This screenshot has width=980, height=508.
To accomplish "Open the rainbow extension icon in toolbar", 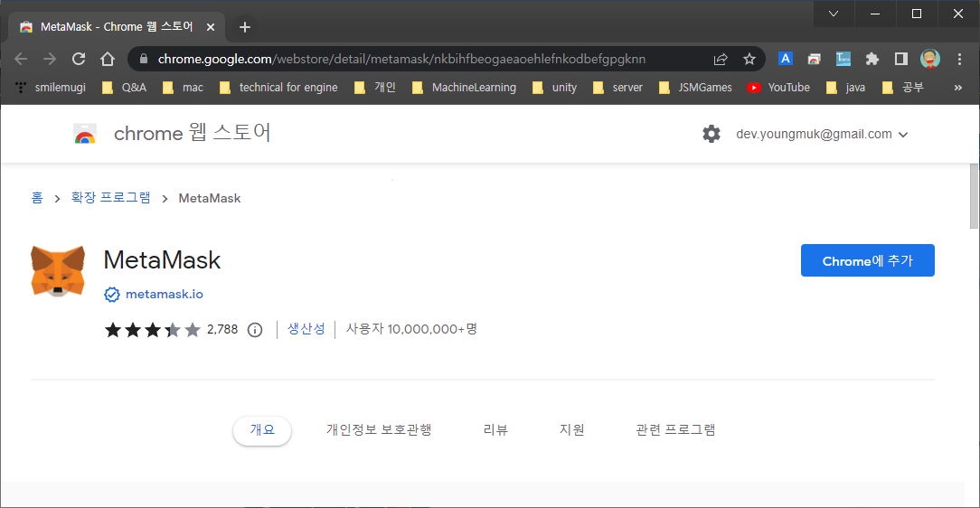I will [x=814, y=59].
